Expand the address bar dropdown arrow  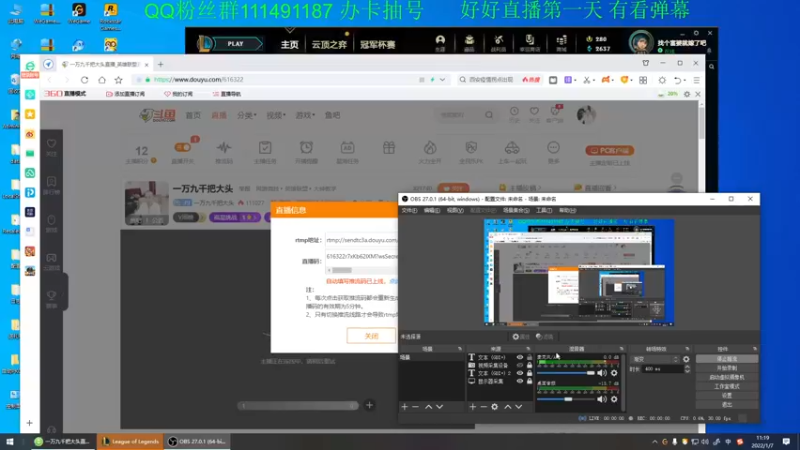442,80
